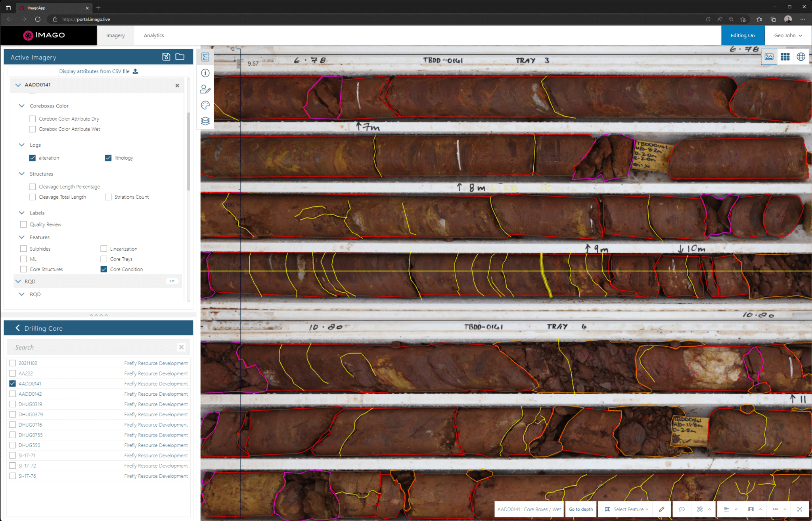The height and width of the screenshot is (521, 812).
Task: Click the globe view icon
Action: pos(801,57)
